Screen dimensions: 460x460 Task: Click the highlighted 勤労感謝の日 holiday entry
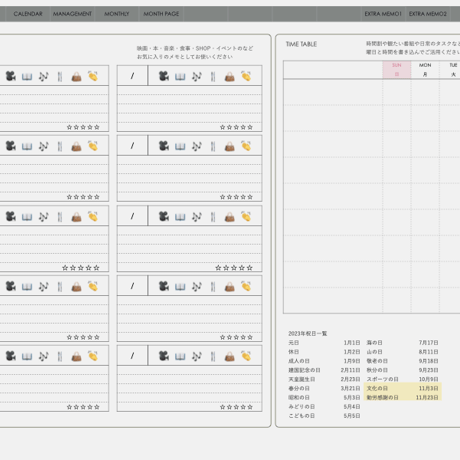[382, 397]
